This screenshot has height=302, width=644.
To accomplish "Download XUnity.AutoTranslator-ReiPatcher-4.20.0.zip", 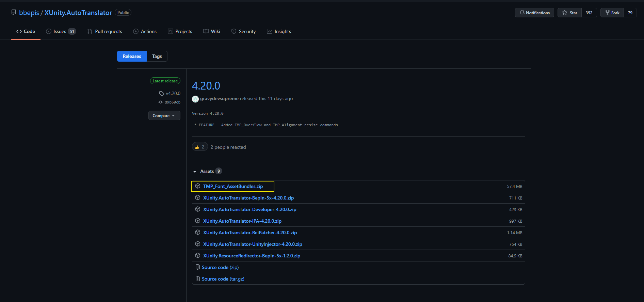I will [x=250, y=233].
